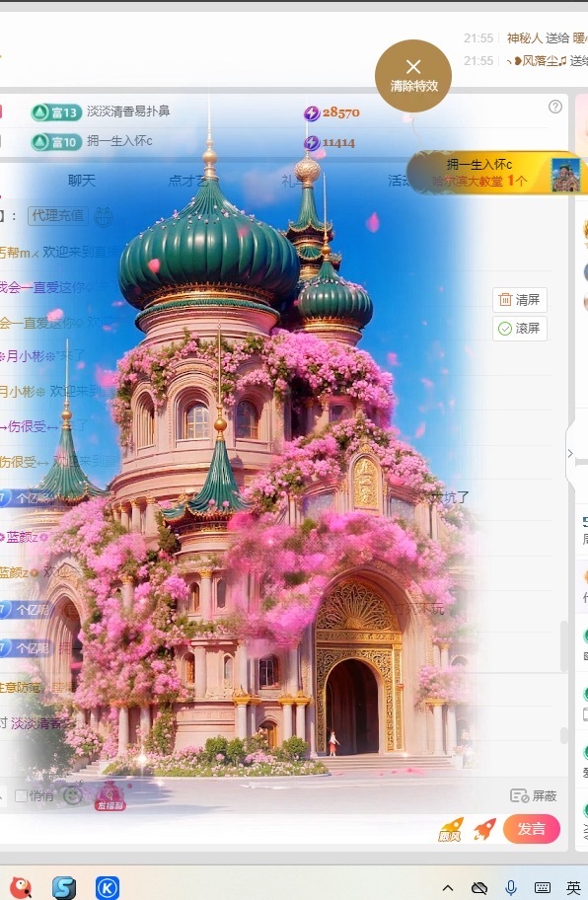588x900 pixels.
Task: Switch input language via 英 indicator
Action: (573, 888)
